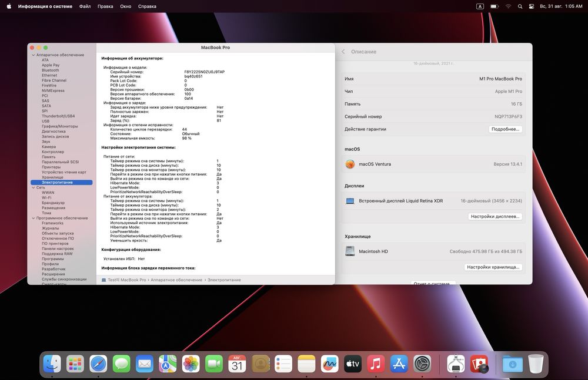Screen dimensions: 588x380
Task: Open the Справка menu
Action: point(147,6)
